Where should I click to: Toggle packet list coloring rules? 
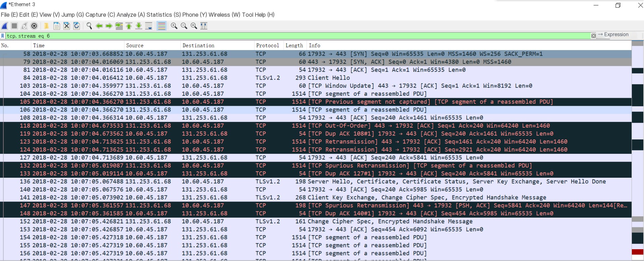tap(161, 26)
